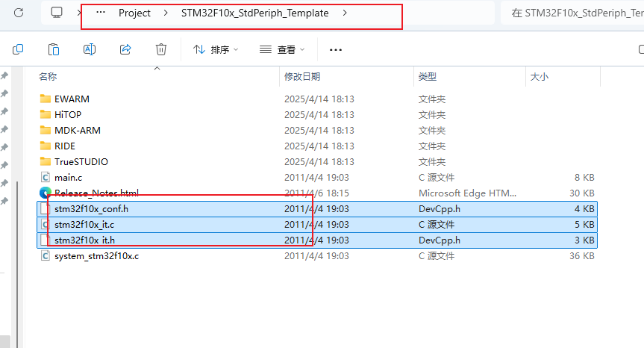Image resolution: width=644 pixels, height=348 pixels.
Task: Open the breadcrumb ellipsis for hidden folders
Action: tap(101, 13)
